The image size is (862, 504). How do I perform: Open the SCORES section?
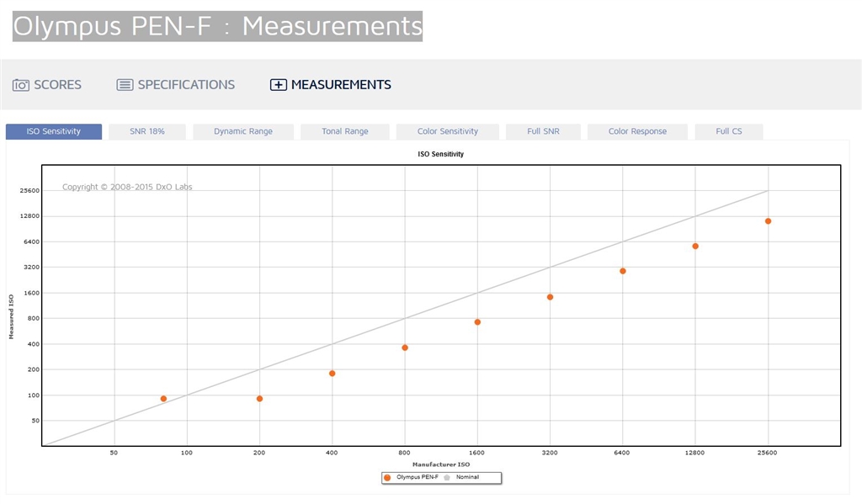[58, 85]
